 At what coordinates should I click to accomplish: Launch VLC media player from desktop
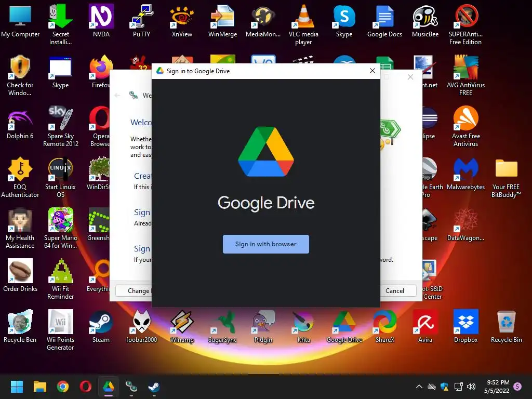coord(303,24)
